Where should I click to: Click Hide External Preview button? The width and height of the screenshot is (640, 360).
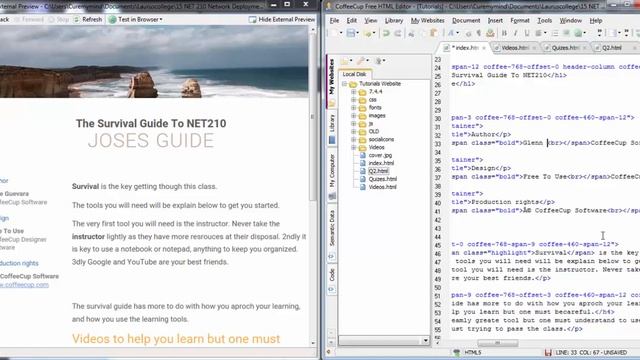coord(282,19)
